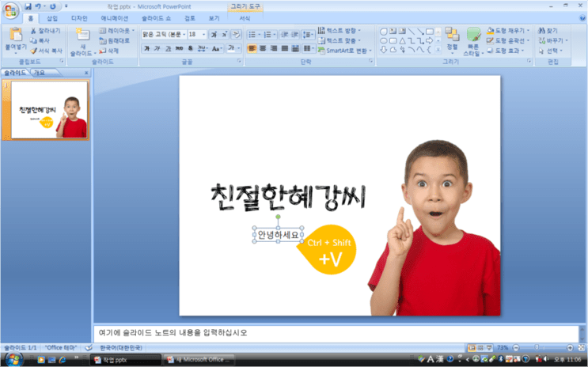The width and height of the screenshot is (588, 367).
Task: Click the Find (찾기) button
Action: click(548, 30)
